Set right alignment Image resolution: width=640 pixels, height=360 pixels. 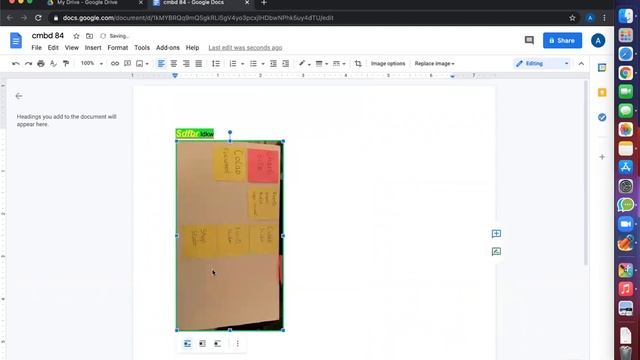click(x=186, y=64)
